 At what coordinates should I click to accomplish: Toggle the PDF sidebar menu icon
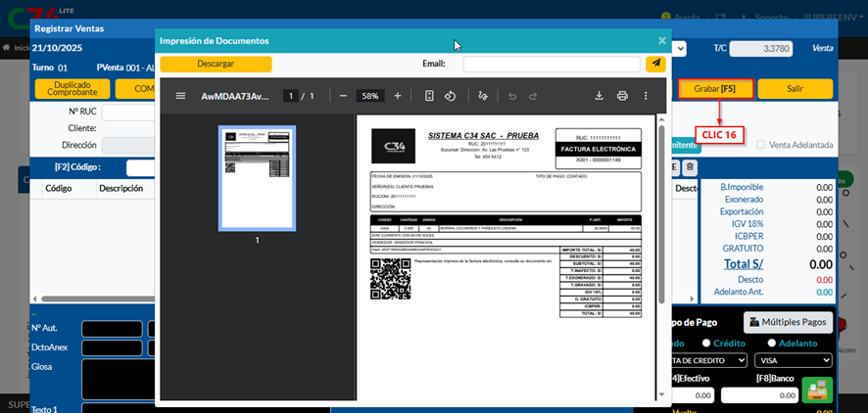[180, 96]
